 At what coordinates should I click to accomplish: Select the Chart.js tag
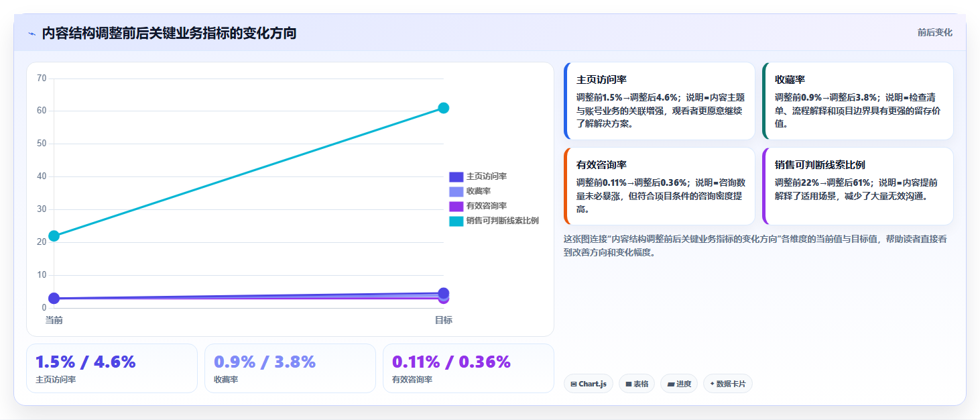pyautogui.click(x=589, y=384)
